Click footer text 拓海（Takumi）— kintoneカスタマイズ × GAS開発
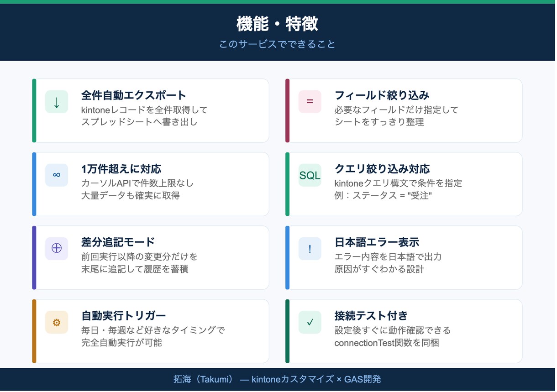557x392 pixels. pos(277,379)
